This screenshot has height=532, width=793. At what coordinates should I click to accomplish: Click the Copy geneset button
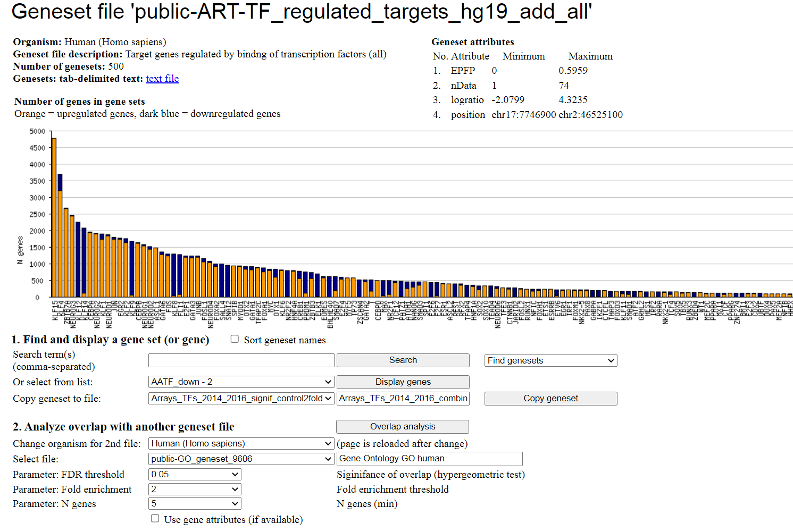tap(550, 399)
